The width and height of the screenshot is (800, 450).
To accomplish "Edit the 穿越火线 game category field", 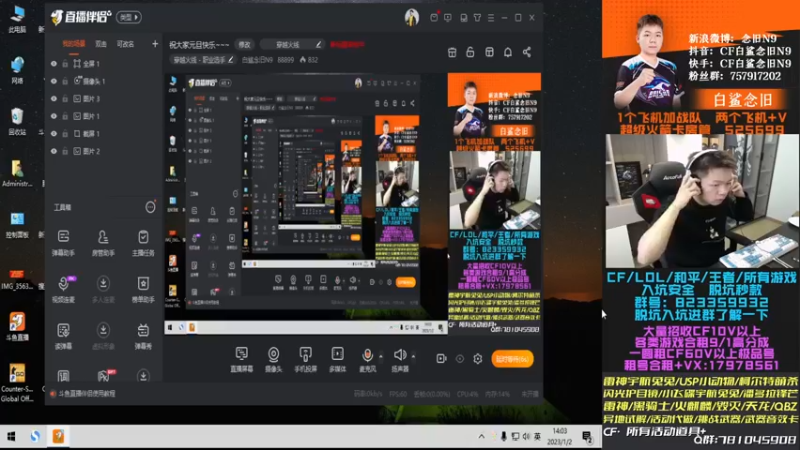I will coord(292,45).
